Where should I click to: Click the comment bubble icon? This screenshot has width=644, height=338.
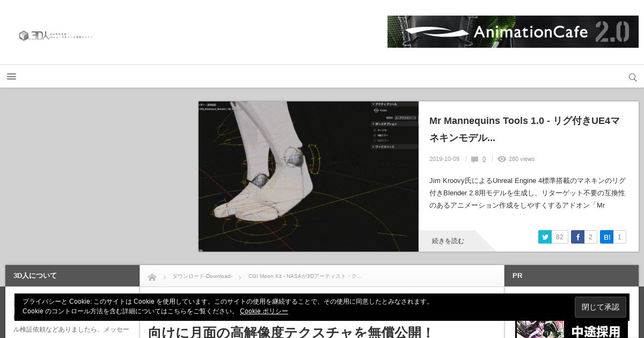474,159
